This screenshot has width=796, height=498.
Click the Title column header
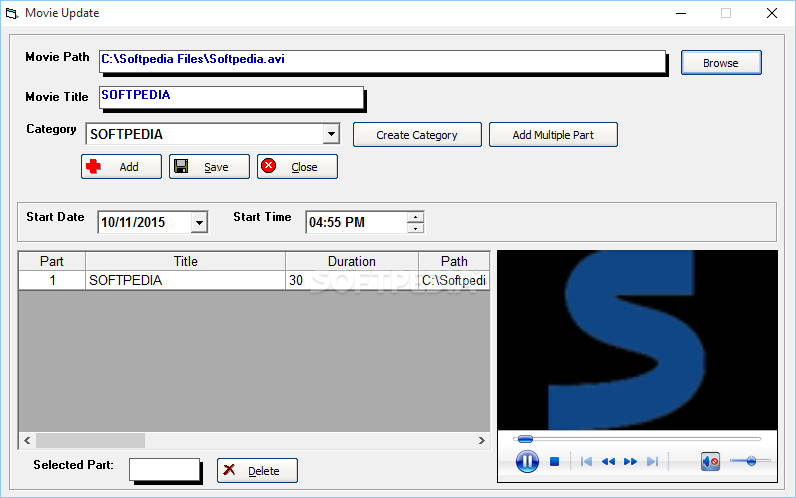coord(185,261)
